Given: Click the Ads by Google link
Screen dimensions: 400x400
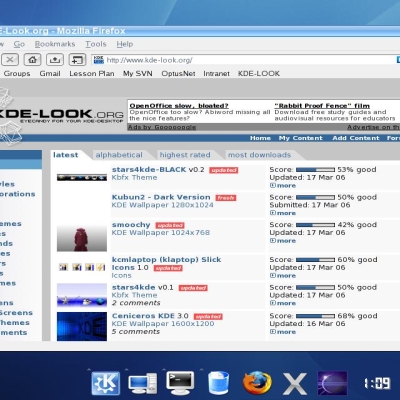Looking at the screenshot, I should (x=162, y=127).
